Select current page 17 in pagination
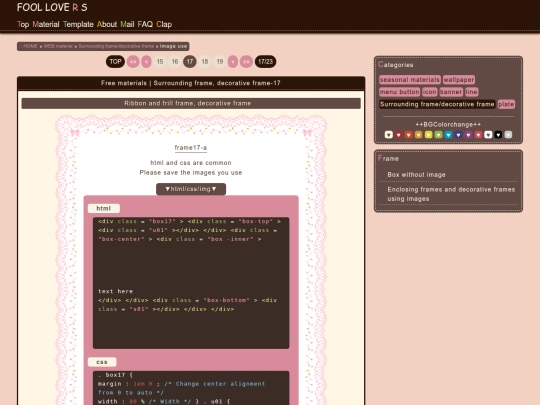 coord(190,62)
